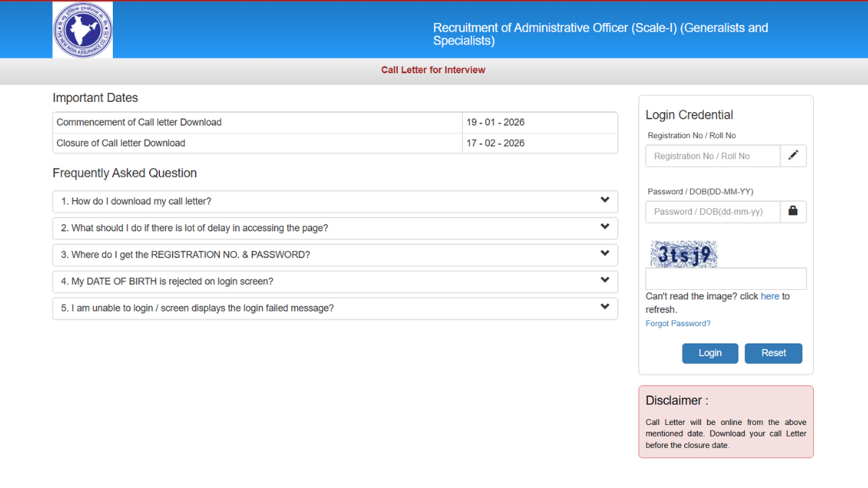868x488 pixels.
Task: Select the captcha text entry box
Action: (726, 279)
